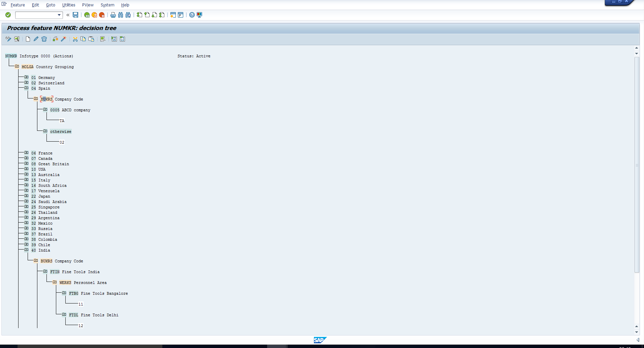Open the command field dropdown arrow
644x348 pixels.
coord(59,15)
